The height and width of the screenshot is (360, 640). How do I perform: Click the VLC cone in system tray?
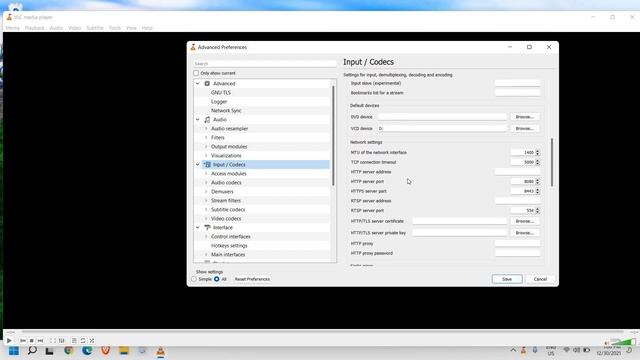tap(523, 350)
